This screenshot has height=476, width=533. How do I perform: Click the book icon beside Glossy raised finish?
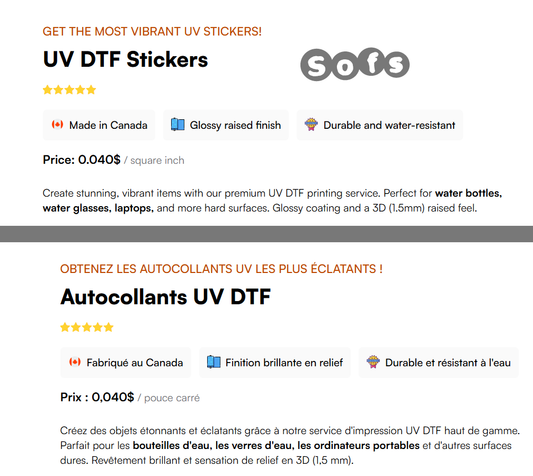point(177,124)
